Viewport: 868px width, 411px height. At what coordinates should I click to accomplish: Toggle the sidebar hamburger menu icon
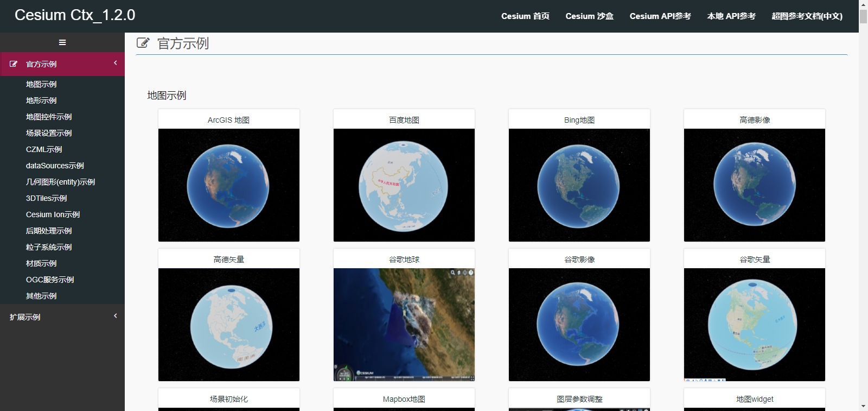62,42
